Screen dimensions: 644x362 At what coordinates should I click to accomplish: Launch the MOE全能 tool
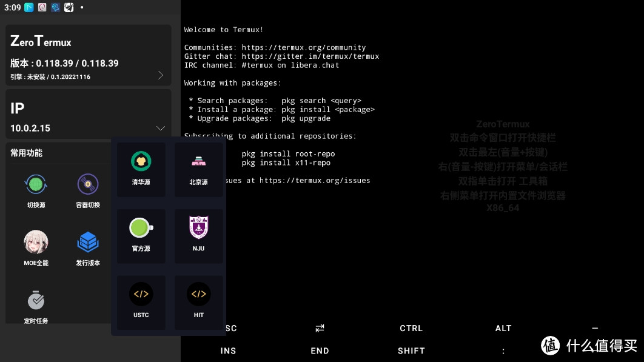point(36,249)
